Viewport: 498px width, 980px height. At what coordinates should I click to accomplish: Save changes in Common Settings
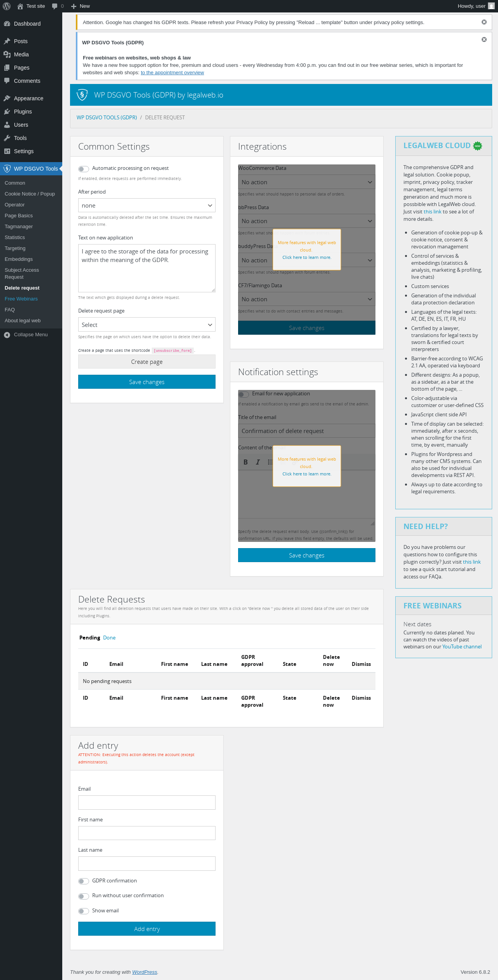tap(147, 382)
